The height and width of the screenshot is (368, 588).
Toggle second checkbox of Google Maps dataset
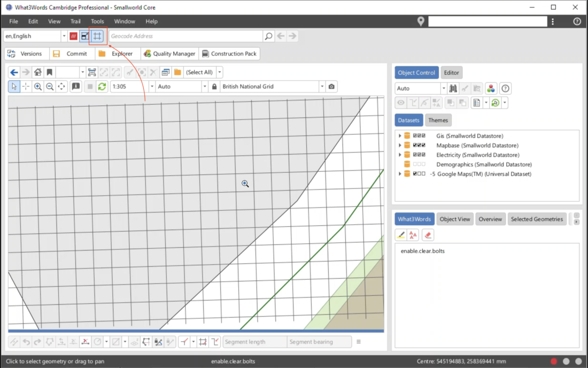(x=419, y=174)
